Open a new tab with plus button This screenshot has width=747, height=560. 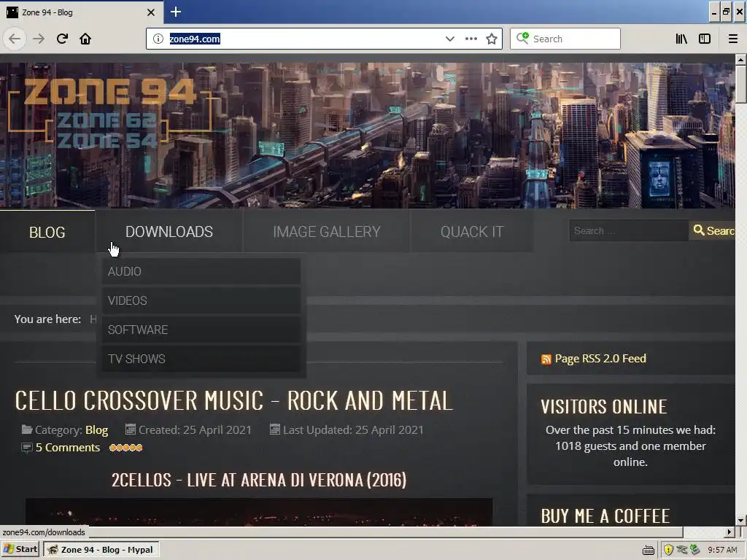(x=175, y=12)
